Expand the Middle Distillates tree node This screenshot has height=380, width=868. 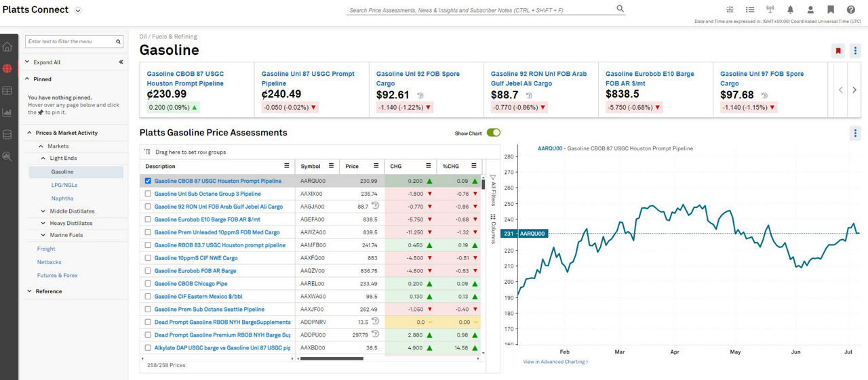point(43,211)
